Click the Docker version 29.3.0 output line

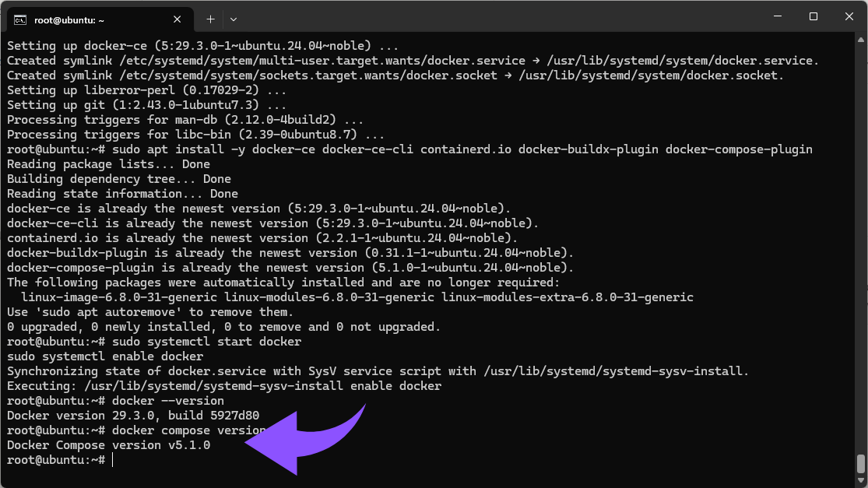click(x=132, y=415)
